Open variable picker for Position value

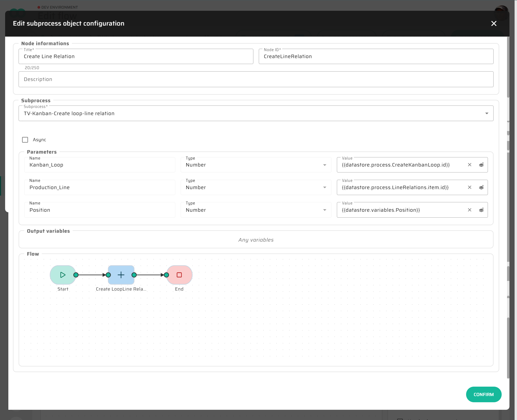pyautogui.click(x=481, y=210)
